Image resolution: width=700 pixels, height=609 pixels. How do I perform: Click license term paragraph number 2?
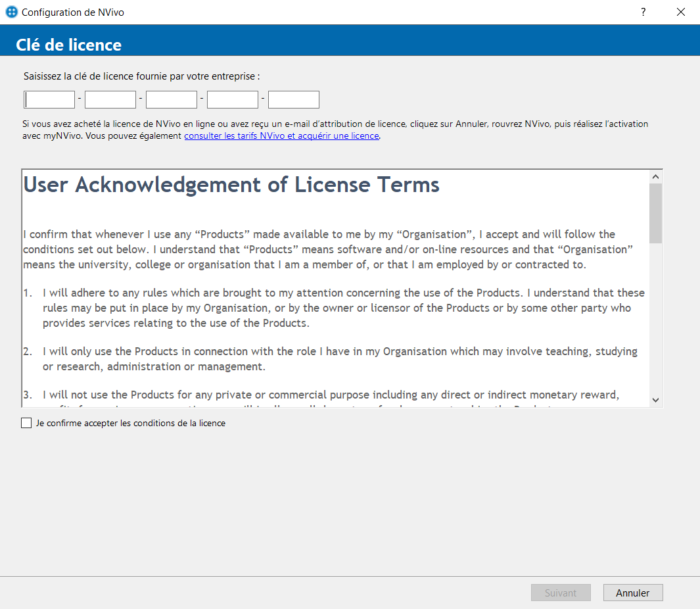pyautogui.click(x=340, y=358)
